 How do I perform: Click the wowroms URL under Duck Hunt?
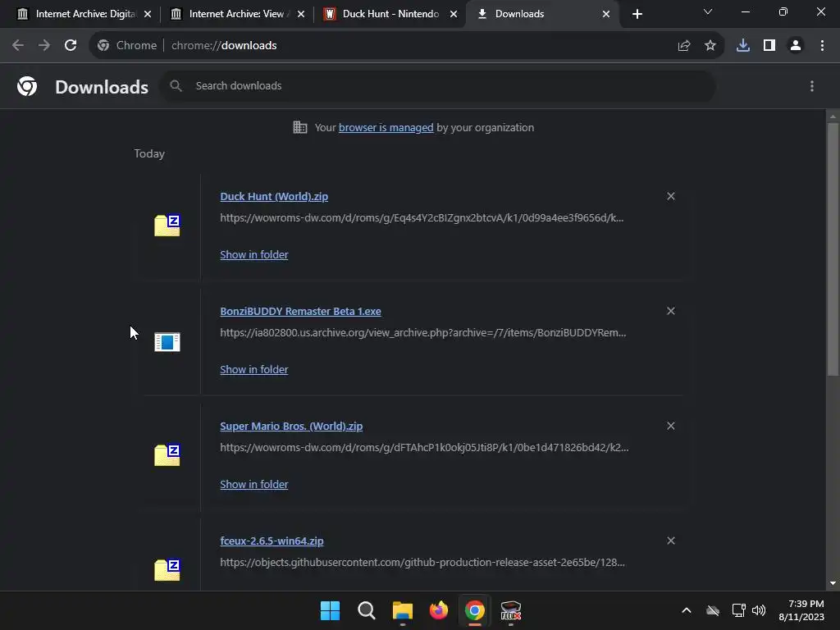(422, 218)
